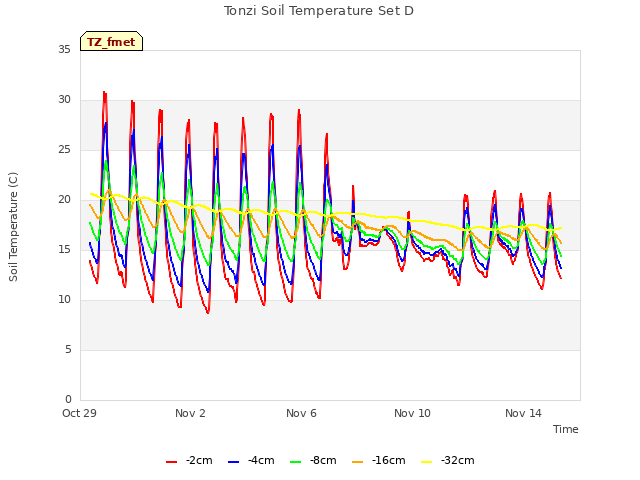Click the 25 y-axis tick label
Image resolution: width=640 pixels, height=480 pixels.
pyautogui.click(x=64, y=150)
